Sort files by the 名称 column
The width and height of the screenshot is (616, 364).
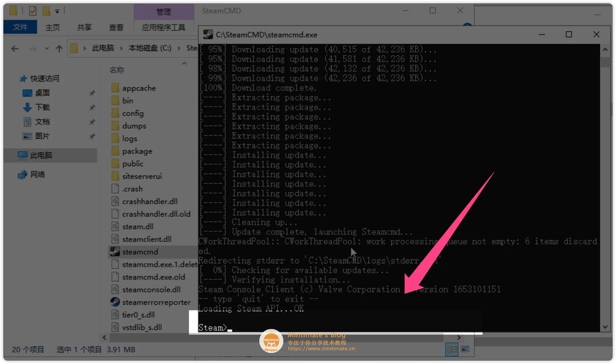click(117, 70)
